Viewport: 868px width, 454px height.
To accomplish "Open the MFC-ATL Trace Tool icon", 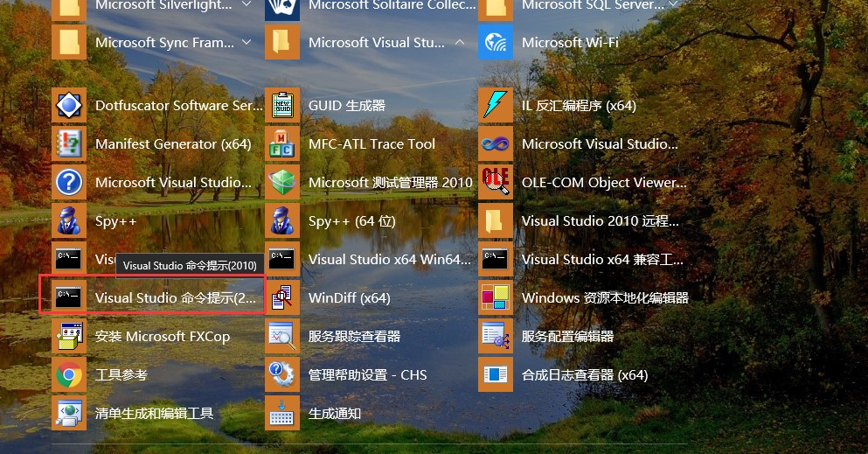I will (282, 144).
